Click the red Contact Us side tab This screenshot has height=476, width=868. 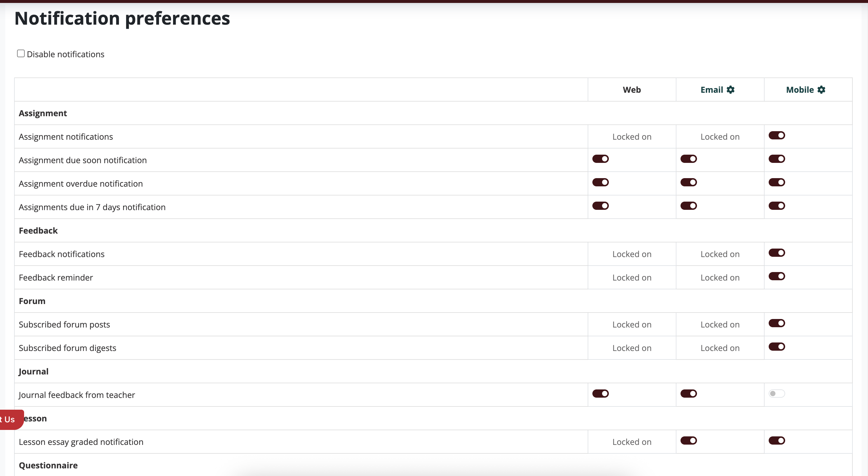click(11, 419)
